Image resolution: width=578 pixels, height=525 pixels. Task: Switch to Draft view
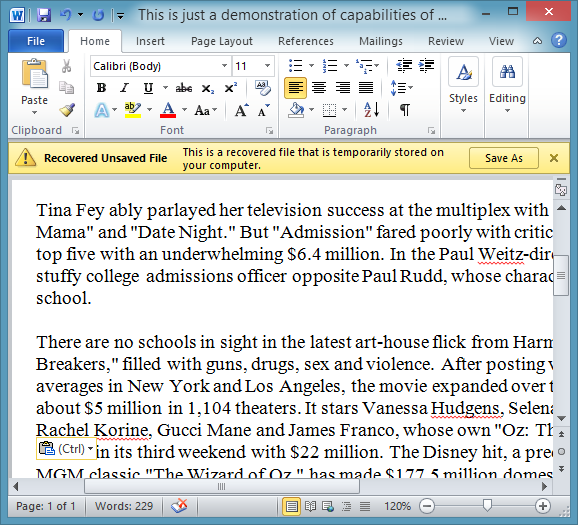click(x=365, y=506)
